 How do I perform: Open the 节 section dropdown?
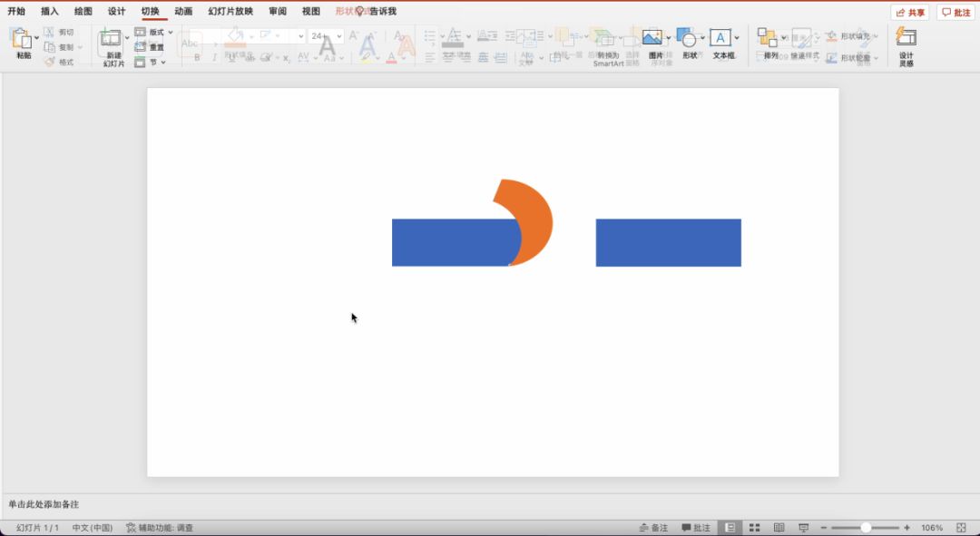click(150, 62)
